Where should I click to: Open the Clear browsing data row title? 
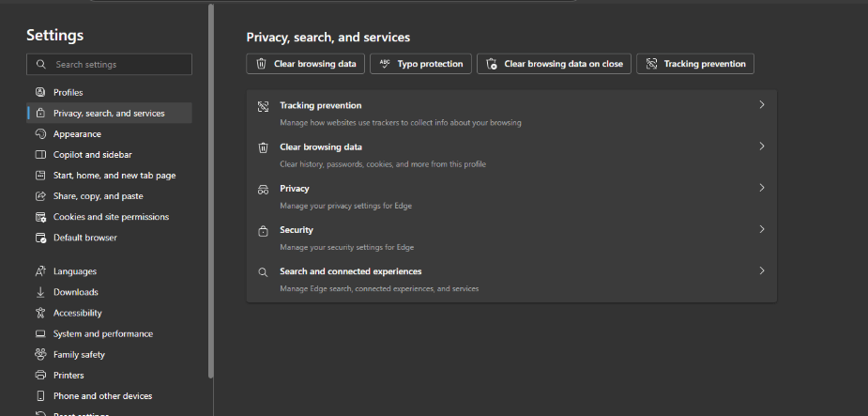click(321, 146)
